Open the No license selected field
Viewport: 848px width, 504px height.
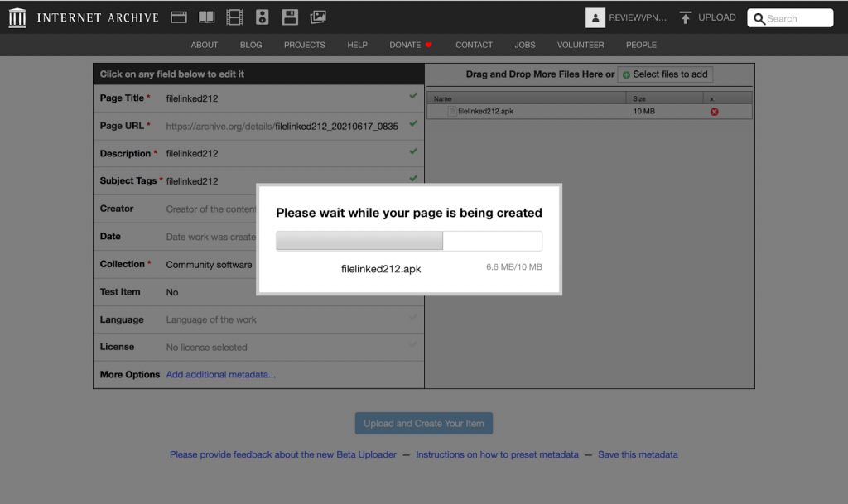206,348
